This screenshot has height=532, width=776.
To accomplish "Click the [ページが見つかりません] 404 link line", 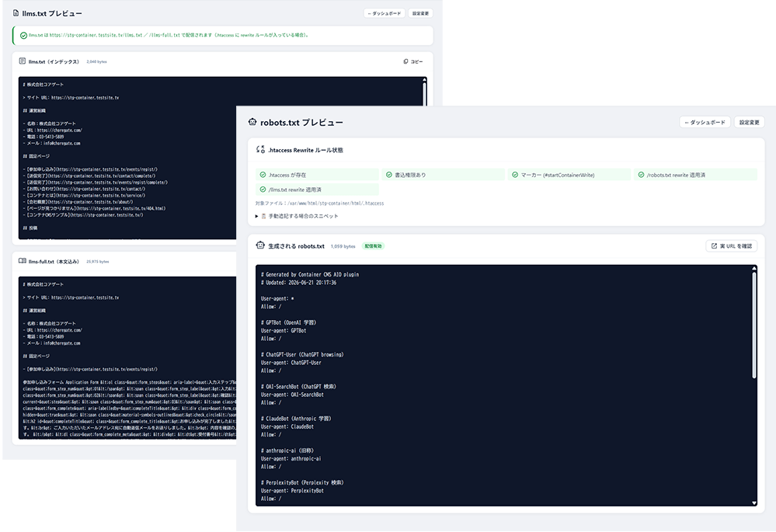I will tap(94, 208).
